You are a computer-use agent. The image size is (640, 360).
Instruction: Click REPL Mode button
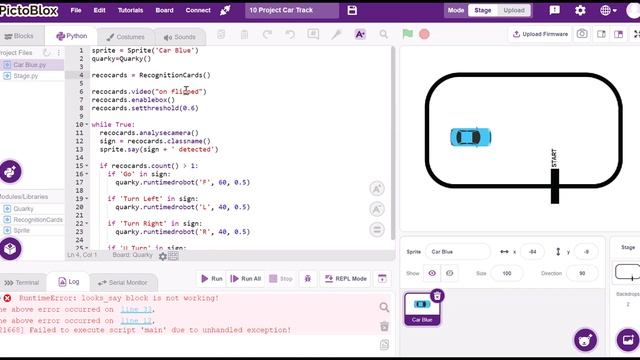click(345, 279)
